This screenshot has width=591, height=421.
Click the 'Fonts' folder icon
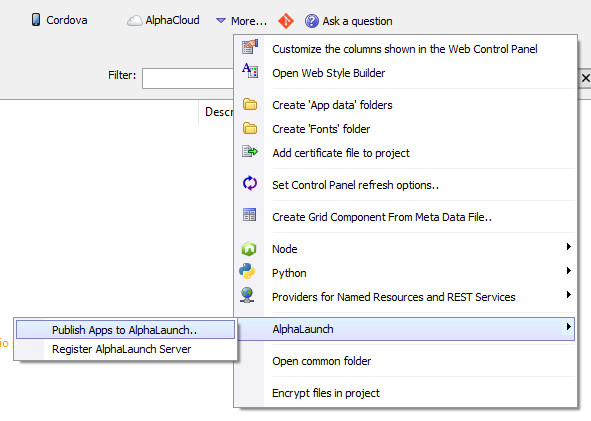point(250,128)
